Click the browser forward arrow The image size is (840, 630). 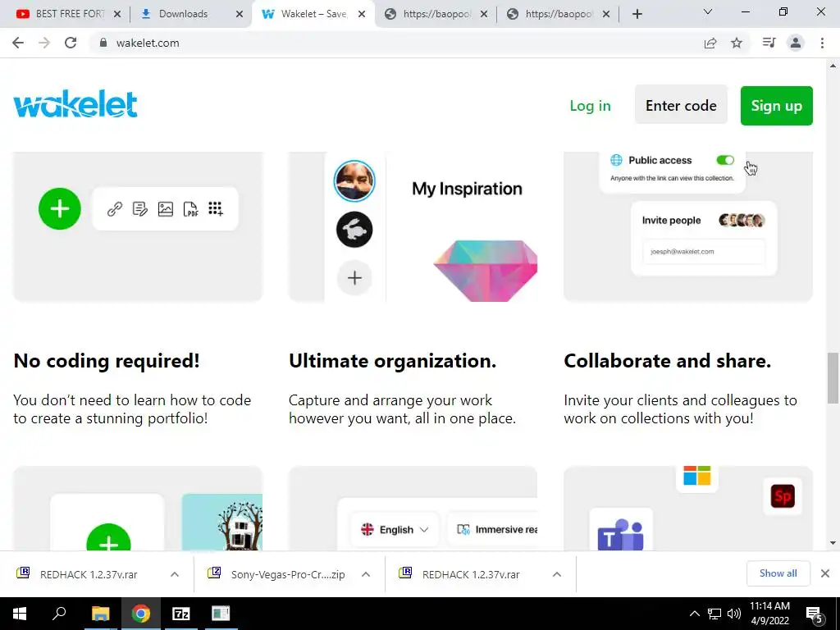(44, 43)
